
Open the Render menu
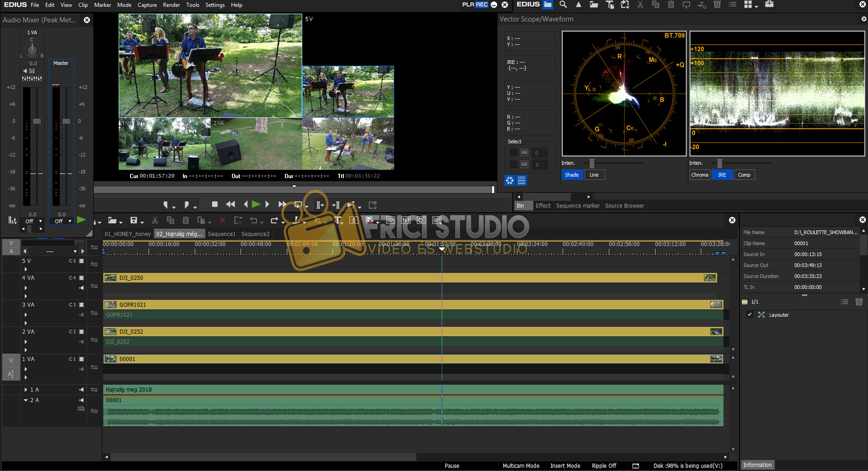point(171,5)
